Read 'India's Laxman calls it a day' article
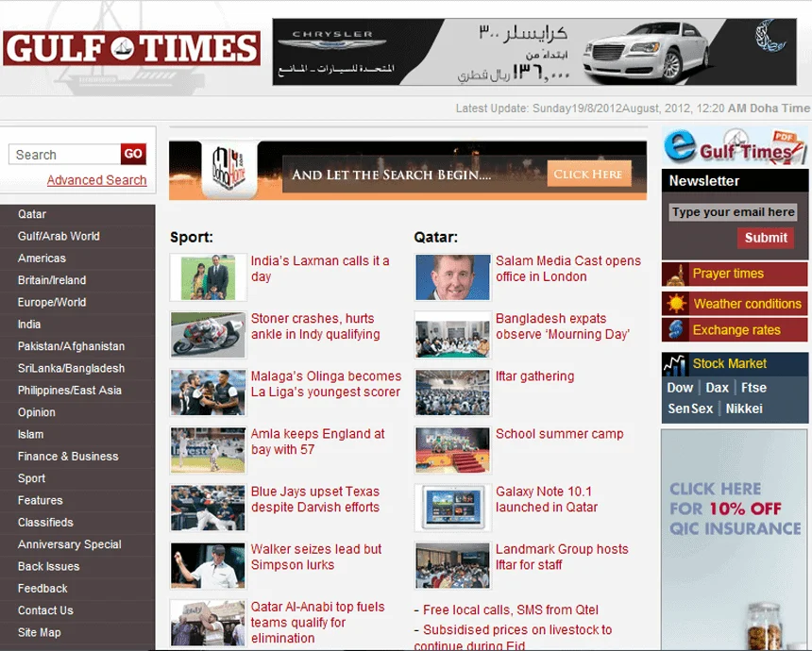This screenshot has height=651, width=812. pos(320,269)
